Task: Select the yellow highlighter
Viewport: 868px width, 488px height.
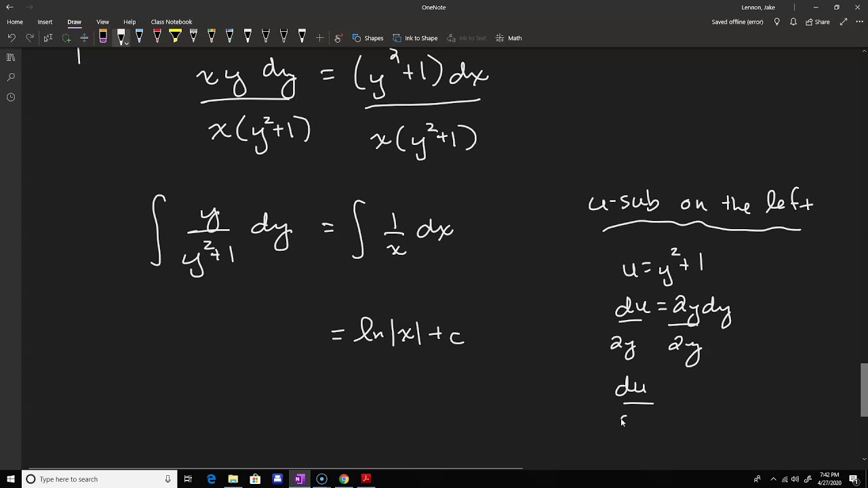Action: click(x=175, y=37)
